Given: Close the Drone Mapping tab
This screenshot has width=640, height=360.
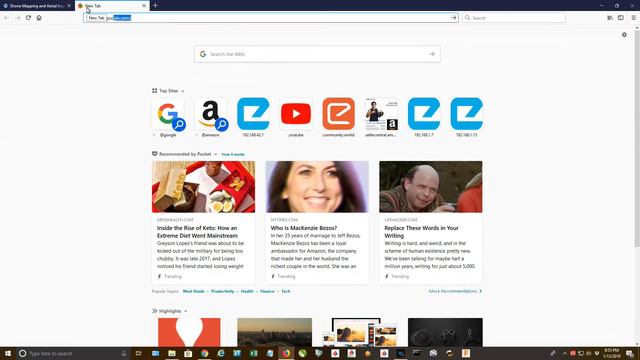Looking at the screenshot, I should [x=69, y=6].
